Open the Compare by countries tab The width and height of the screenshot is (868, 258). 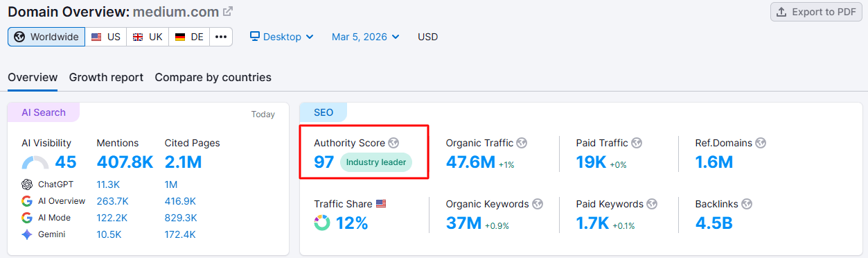click(x=213, y=78)
